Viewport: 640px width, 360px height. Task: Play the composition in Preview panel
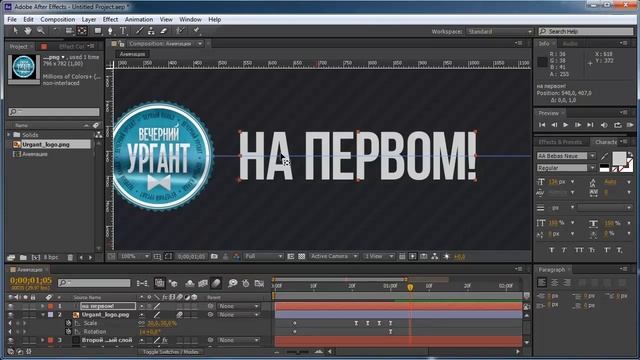click(x=565, y=125)
